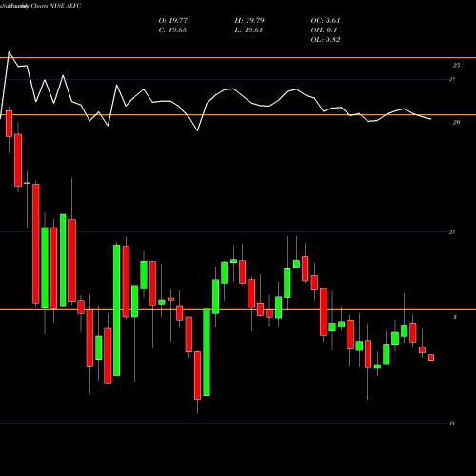Click the 'OH: 0.1' value
The width and height of the screenshot is (476, 476).
coord(324,30)
